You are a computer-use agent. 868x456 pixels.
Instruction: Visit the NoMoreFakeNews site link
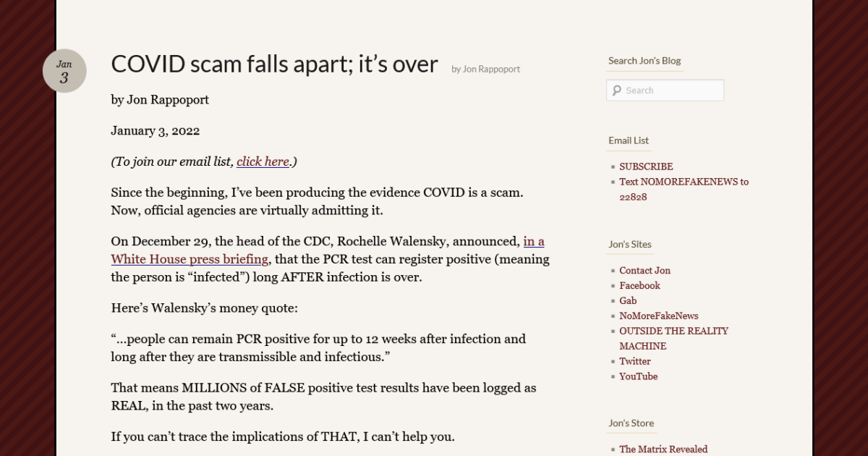(x=658, y=316)
